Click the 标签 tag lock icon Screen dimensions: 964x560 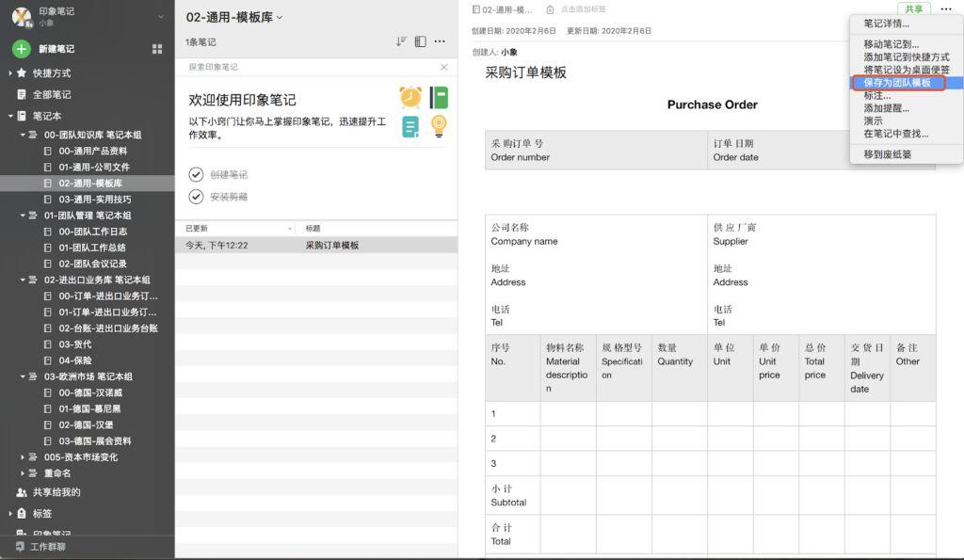click(x=22, y=513)
